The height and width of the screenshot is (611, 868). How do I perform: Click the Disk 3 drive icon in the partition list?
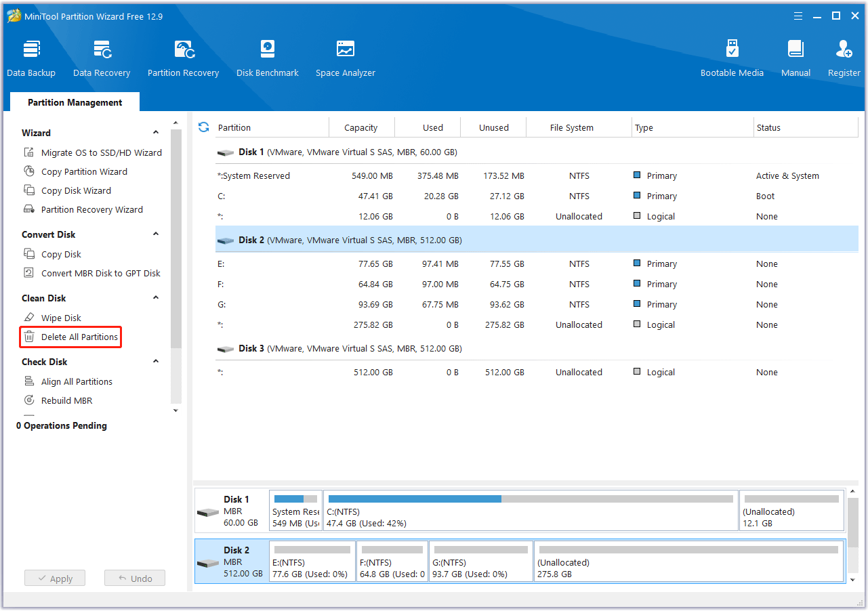pyautogui.click(x=226, y=349)
